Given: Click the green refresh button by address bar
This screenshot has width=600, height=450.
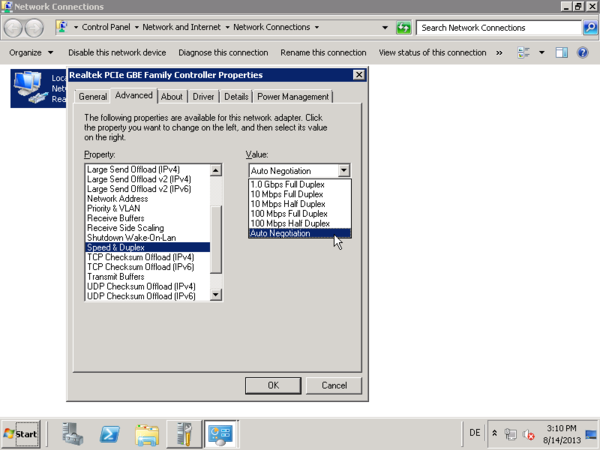Looking at the screenshot, I should click(x=404, y=28).
